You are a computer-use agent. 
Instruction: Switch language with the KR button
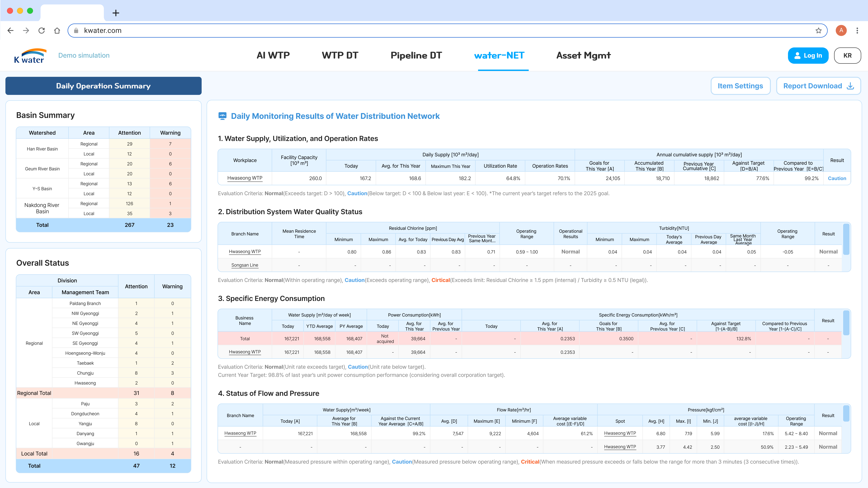pyautogui.click(x=848, y=56)
